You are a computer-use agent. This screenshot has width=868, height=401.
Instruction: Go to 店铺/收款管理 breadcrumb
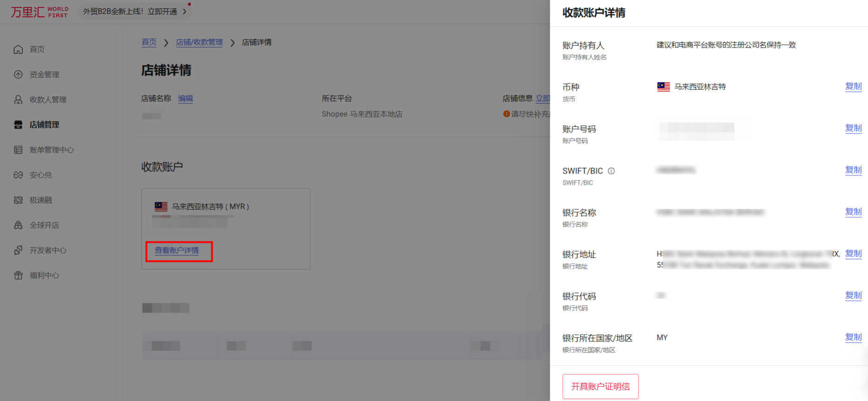tap(199, 42)
